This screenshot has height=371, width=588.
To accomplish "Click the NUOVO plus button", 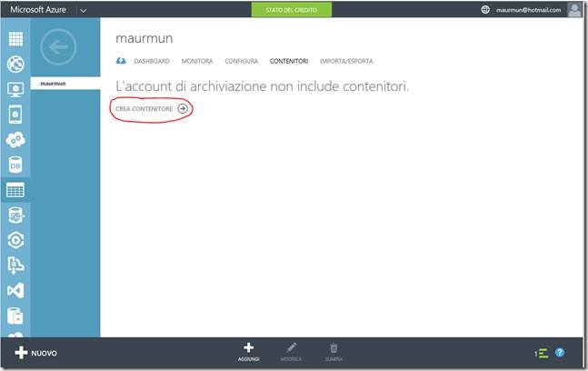I will click(x=36, y=353).
